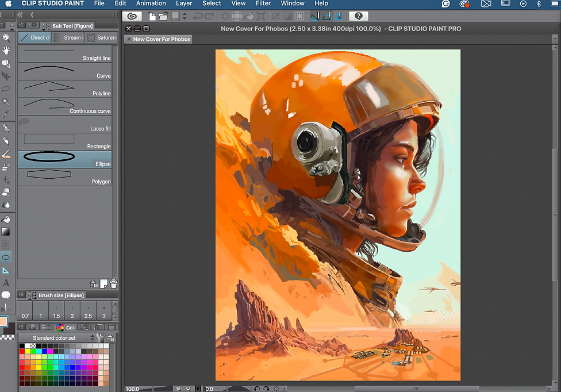Image resolution: width=561 pixels, height=392 pixels.
Task: Set brush size to 0.7
Action: click(x=25, y=310)
